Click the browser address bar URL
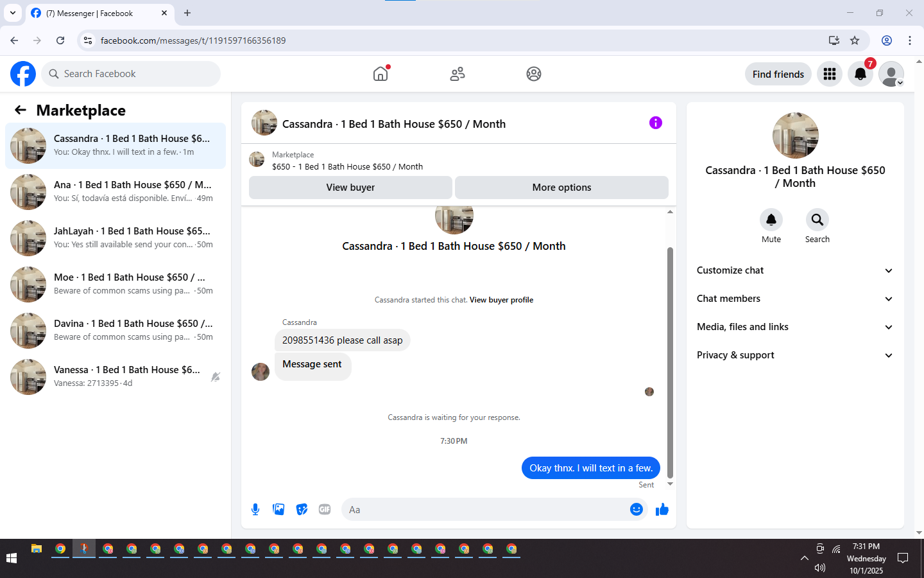Image resolution: width=924 pixels, height=578 pixels. [193, 40]
